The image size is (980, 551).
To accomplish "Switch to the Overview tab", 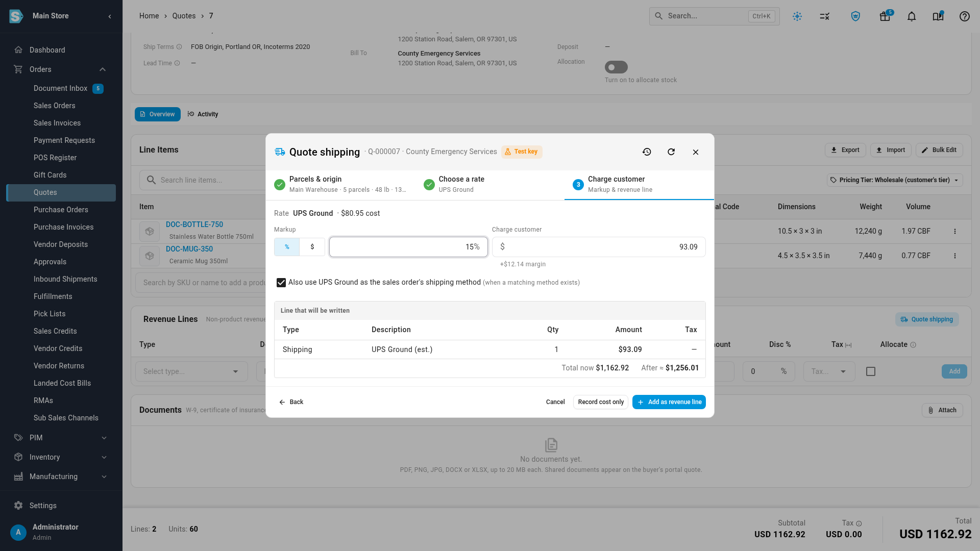I will (x=158, y=114).
